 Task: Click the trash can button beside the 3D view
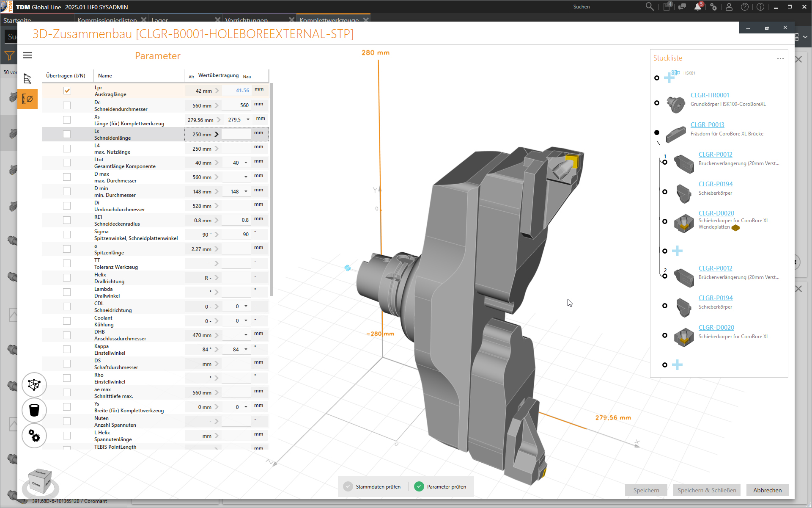click(34, 410)
